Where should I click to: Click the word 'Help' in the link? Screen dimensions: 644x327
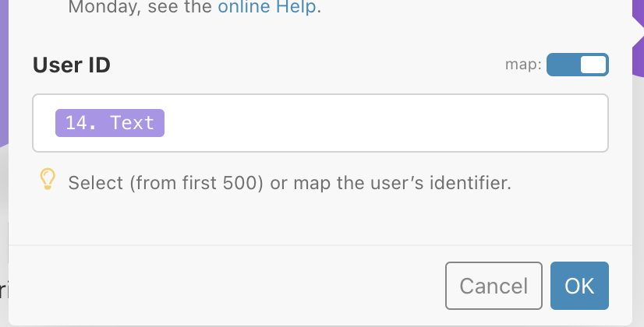(295, 6)
